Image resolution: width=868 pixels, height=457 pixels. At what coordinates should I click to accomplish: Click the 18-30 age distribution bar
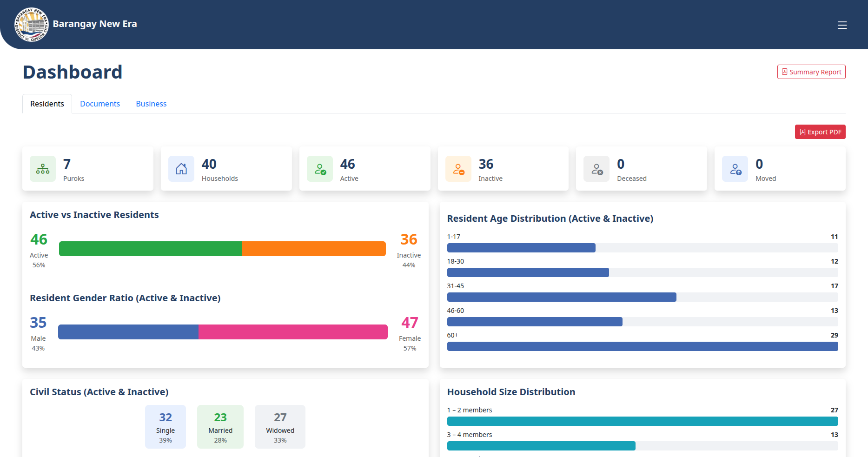(x=528, y=272)
